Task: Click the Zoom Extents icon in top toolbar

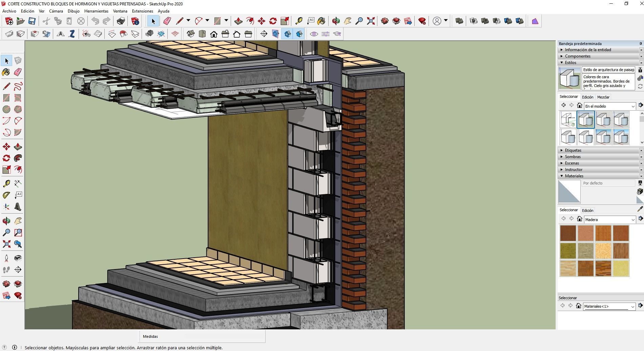Action: [371, 21]
